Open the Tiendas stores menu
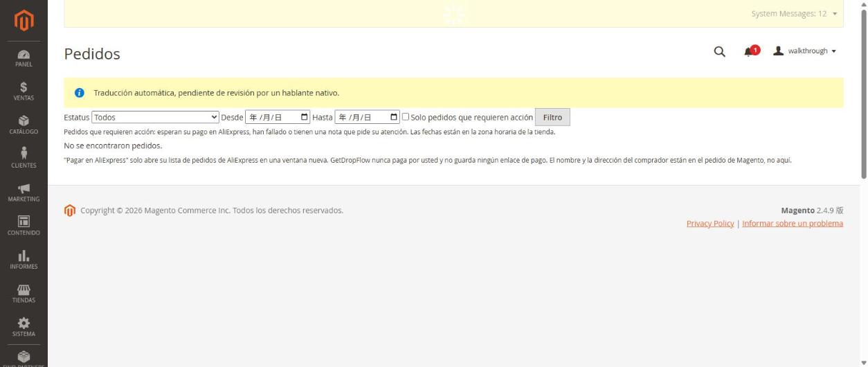Viewport: 868px width, 367px height. 24,293
